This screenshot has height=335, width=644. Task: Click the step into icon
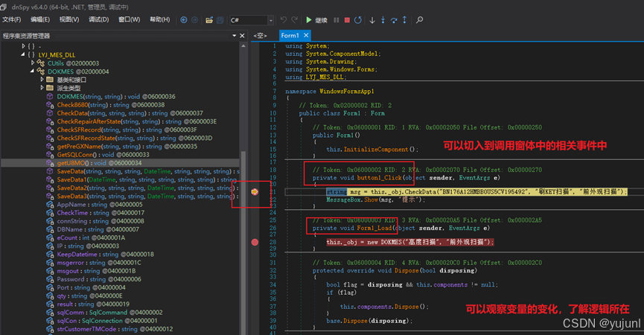click(x=383, y=19)
